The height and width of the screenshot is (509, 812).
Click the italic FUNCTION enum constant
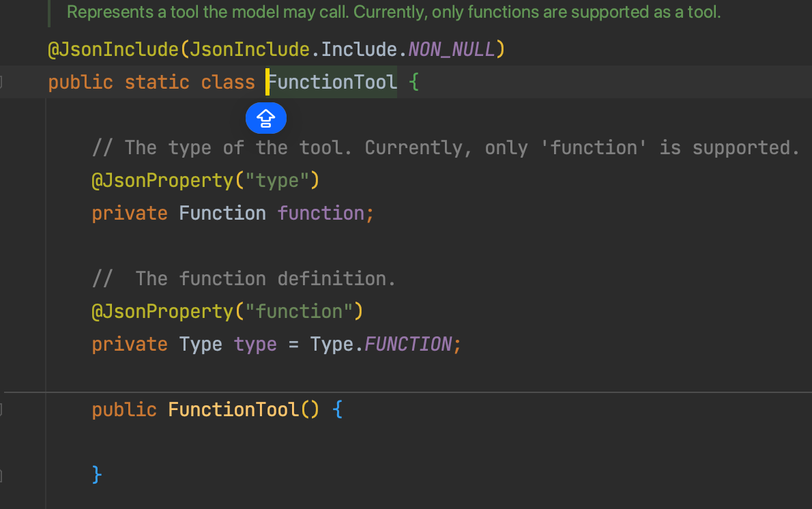408,345
